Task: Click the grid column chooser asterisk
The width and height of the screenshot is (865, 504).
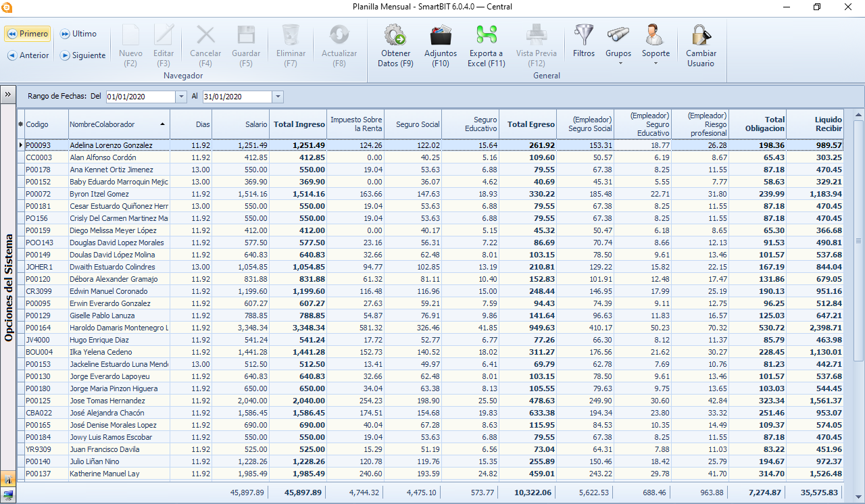Action: click(x=20, y=124)
